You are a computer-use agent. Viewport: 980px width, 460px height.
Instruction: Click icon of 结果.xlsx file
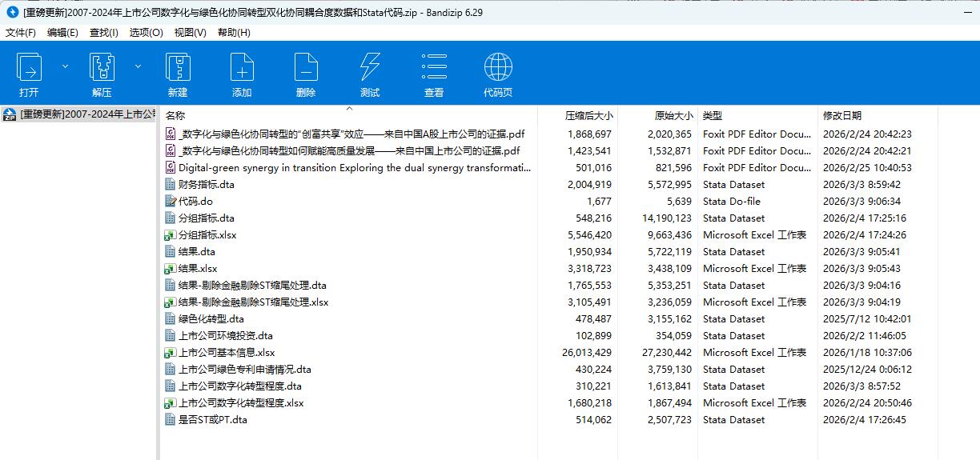point(170,268)
